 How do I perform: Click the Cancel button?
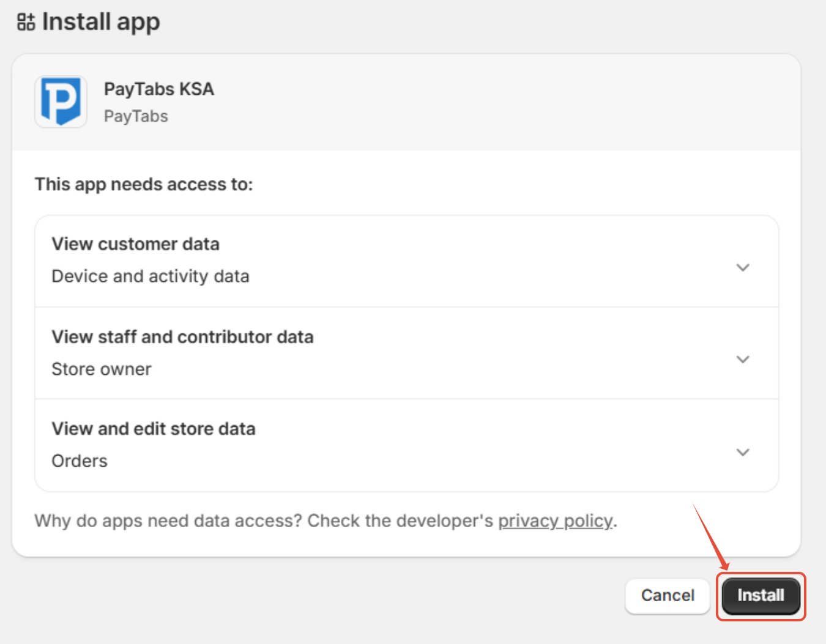tap(668, 596)
